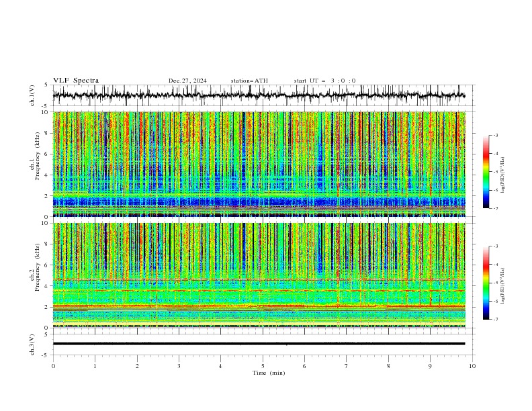Click the "2" tick on the time axis
Screen dimensions: 532x411
point(137,366)
